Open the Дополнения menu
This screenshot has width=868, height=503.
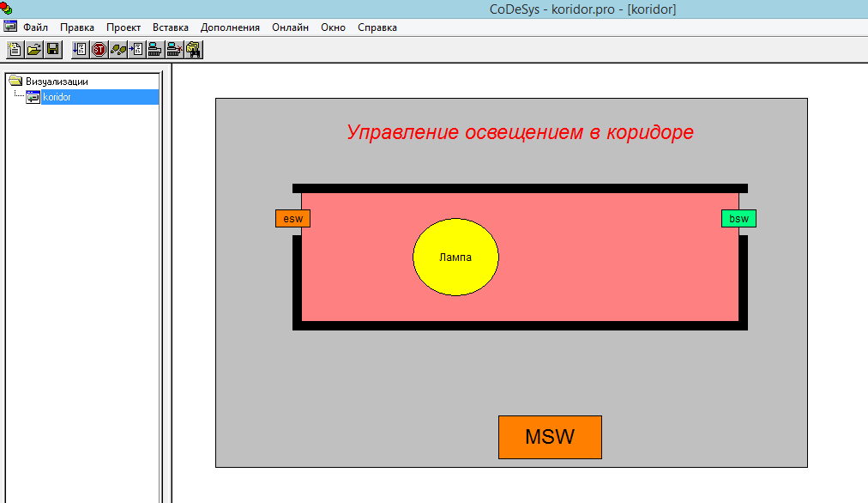pos(230,27)
